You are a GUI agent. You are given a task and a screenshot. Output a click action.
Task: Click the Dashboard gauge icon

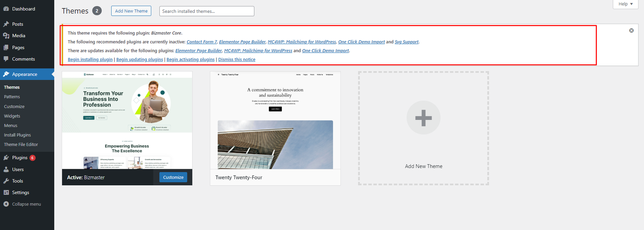tap(6, 9)
